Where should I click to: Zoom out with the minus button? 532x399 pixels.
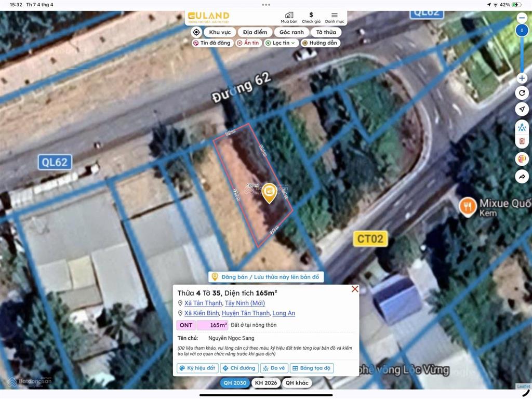tap(522, 18)
